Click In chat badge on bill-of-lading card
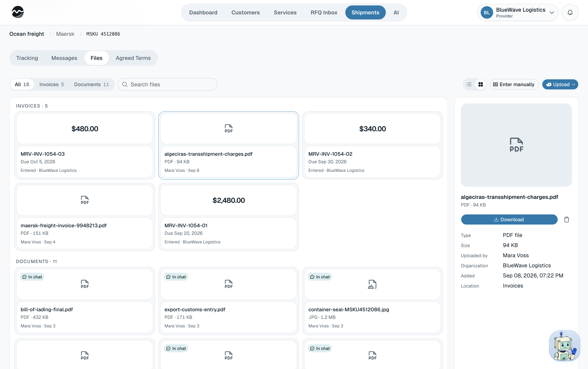Screen dimensions: 588x369 point(32,277)
